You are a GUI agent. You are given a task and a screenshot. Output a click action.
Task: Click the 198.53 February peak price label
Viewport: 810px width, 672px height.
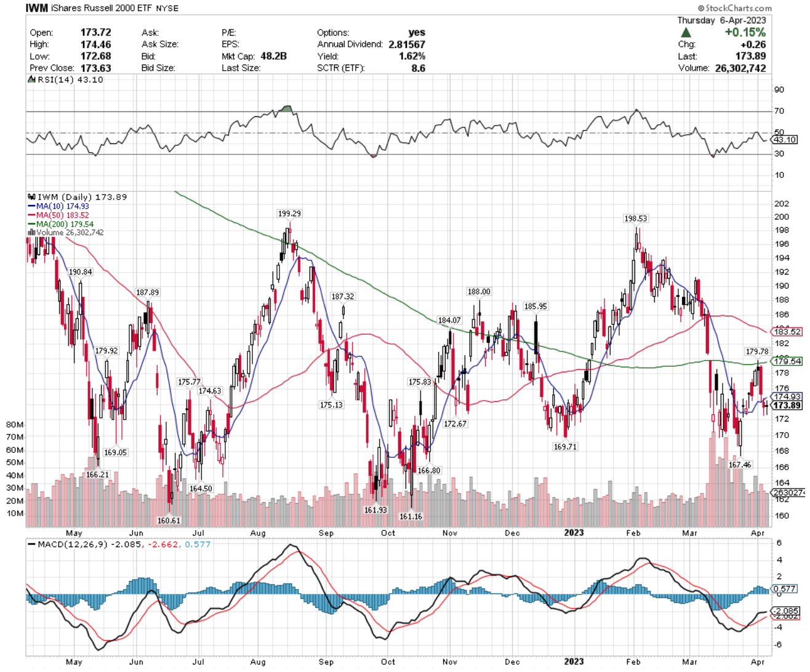pyautogui.click(x=636, y=218)
